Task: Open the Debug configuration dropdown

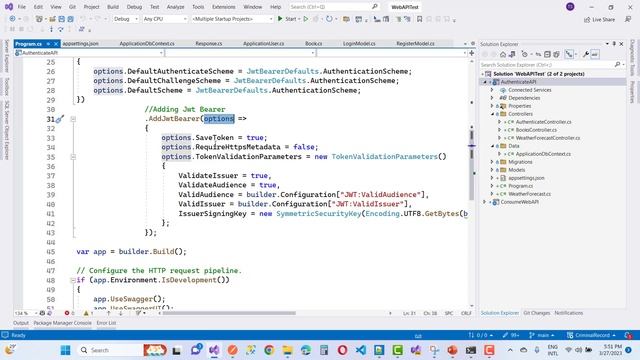Action: [125, 19]
